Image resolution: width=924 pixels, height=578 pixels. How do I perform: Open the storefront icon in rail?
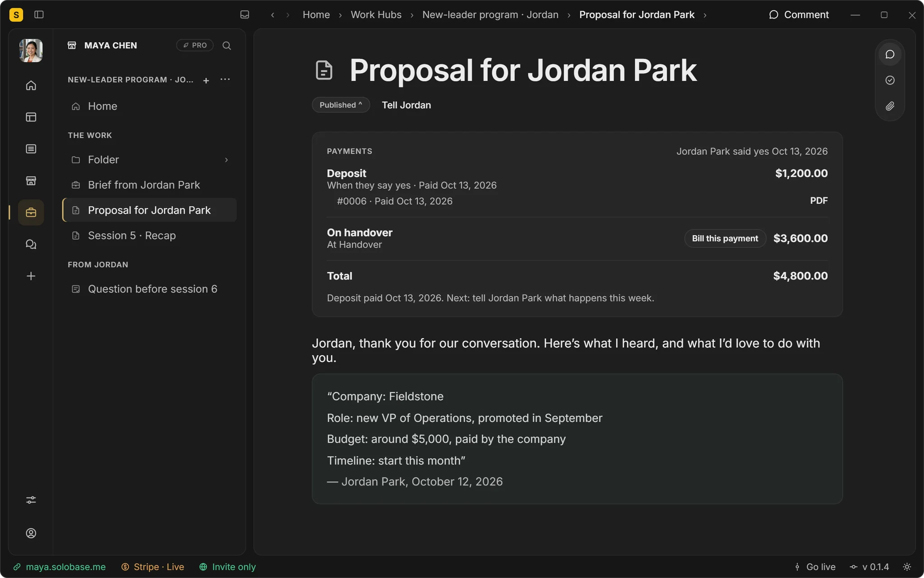pos(31,181)
